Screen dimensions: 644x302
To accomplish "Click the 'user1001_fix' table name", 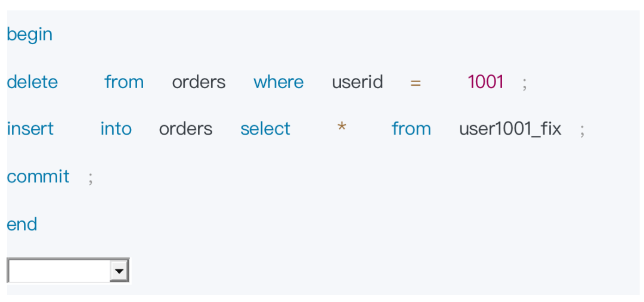I will (510, 129).
